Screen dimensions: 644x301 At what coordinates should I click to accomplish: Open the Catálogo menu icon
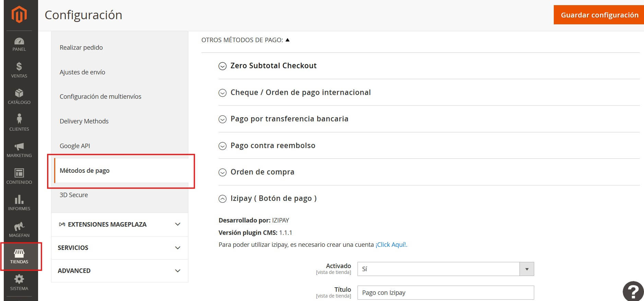(x=19, y=96)
